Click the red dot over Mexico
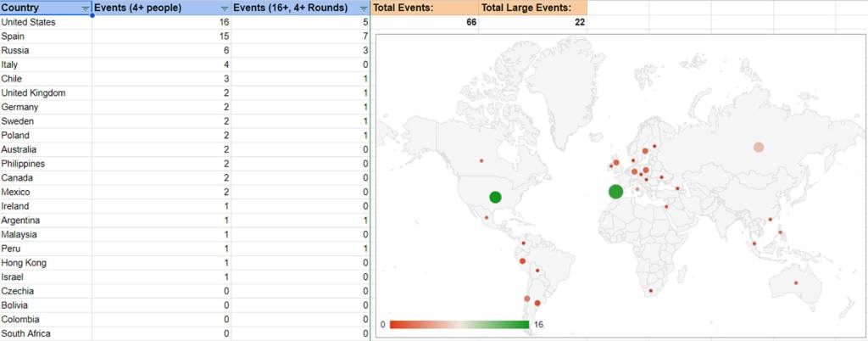The image size is (868, 341). [487, 217]
